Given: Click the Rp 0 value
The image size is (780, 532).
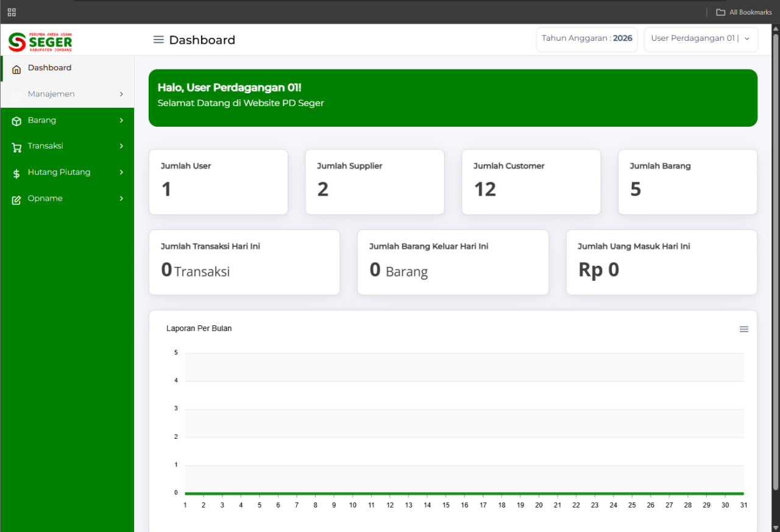Looking at the screenshot, I should coord(599,270).
